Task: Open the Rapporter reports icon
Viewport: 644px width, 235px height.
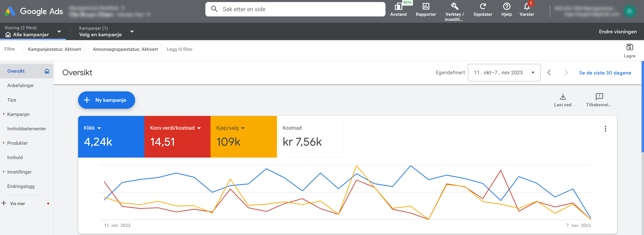Action: pyautogui.click(x=426, y=7)
